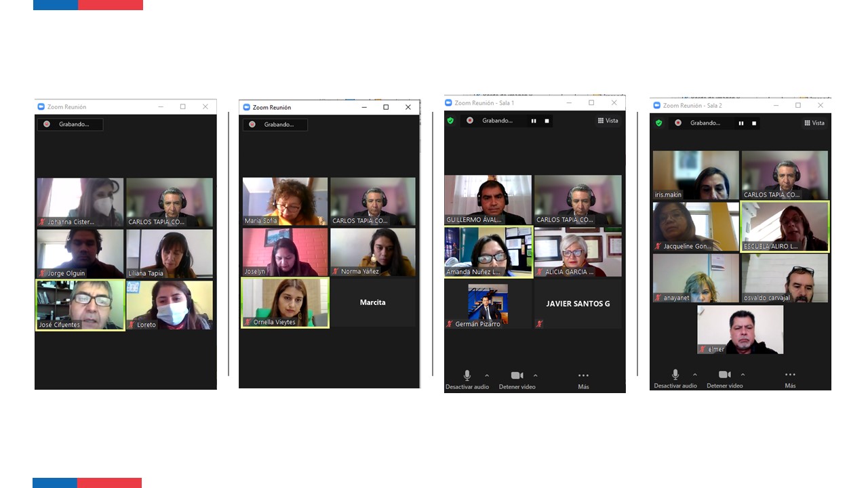Click the Más three-dots icon in Sala 1
This screenshot has height=488, width=868.
coord(583,375)
